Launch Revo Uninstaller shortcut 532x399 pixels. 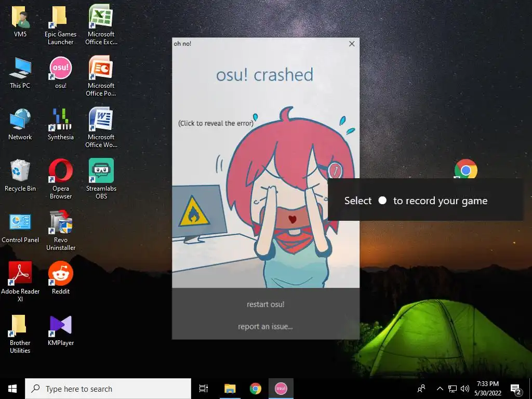click(x=61, y=231)
